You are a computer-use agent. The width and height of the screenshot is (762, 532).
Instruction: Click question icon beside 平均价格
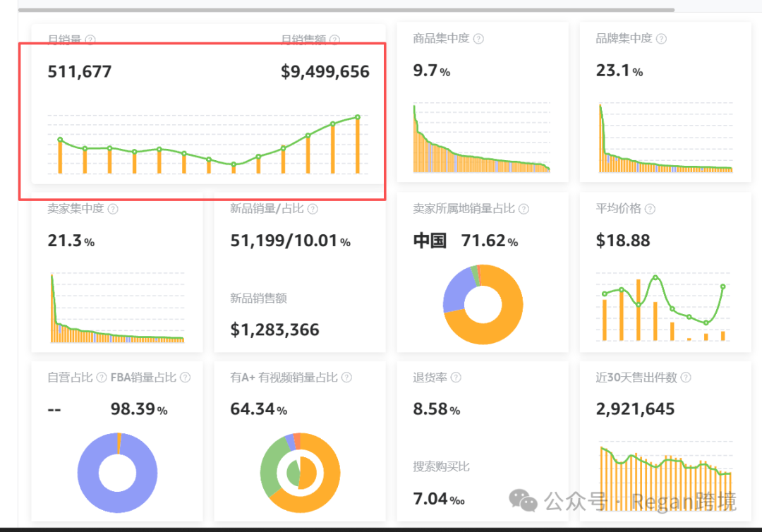click(651, 209)
